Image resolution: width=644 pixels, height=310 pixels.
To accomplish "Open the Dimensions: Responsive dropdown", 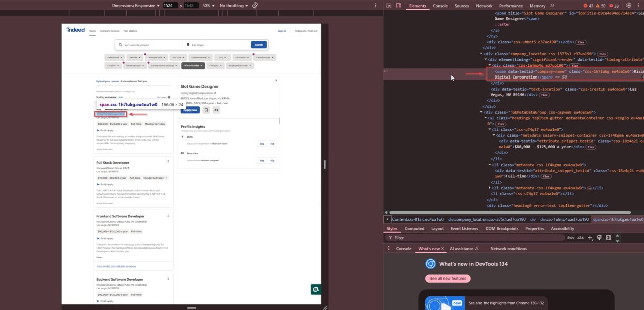I will (136, 5).
